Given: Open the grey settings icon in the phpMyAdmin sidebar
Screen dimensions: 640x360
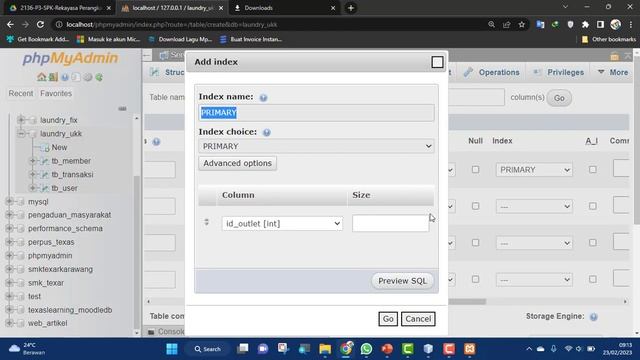Looking at the screenshot, I should pyautogui.click(x=88, y=77).
